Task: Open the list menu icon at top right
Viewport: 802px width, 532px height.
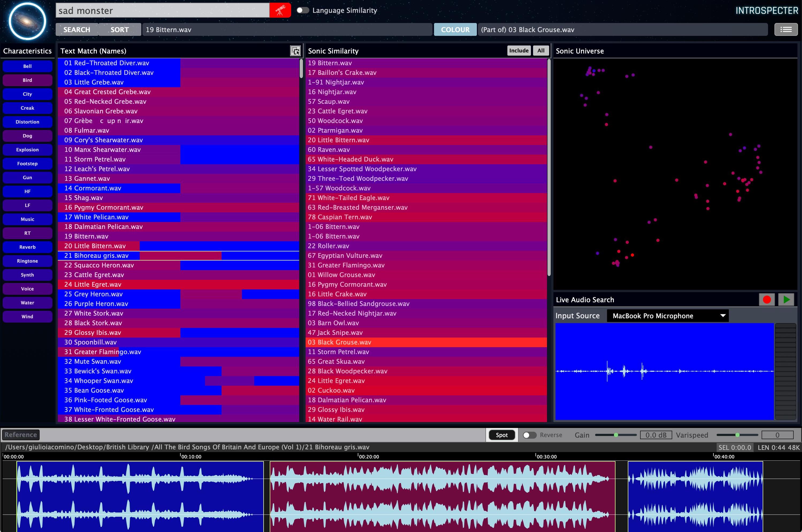Action: (x=786, y=29)
